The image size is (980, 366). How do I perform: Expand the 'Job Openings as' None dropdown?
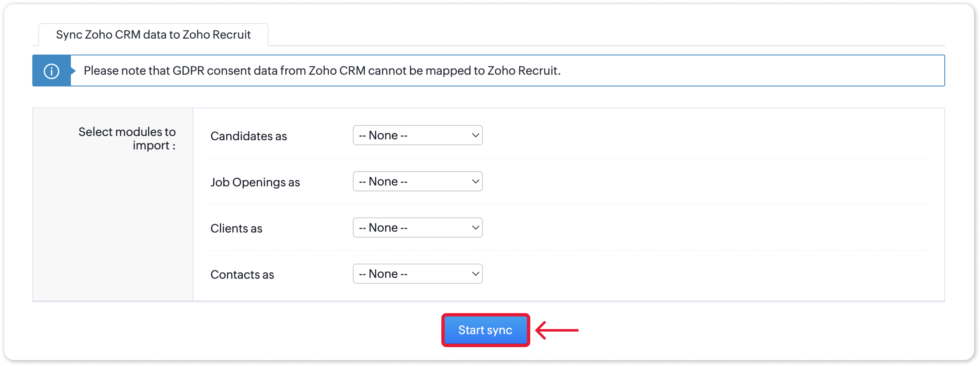pyautogui.click(x=417, y=182)
